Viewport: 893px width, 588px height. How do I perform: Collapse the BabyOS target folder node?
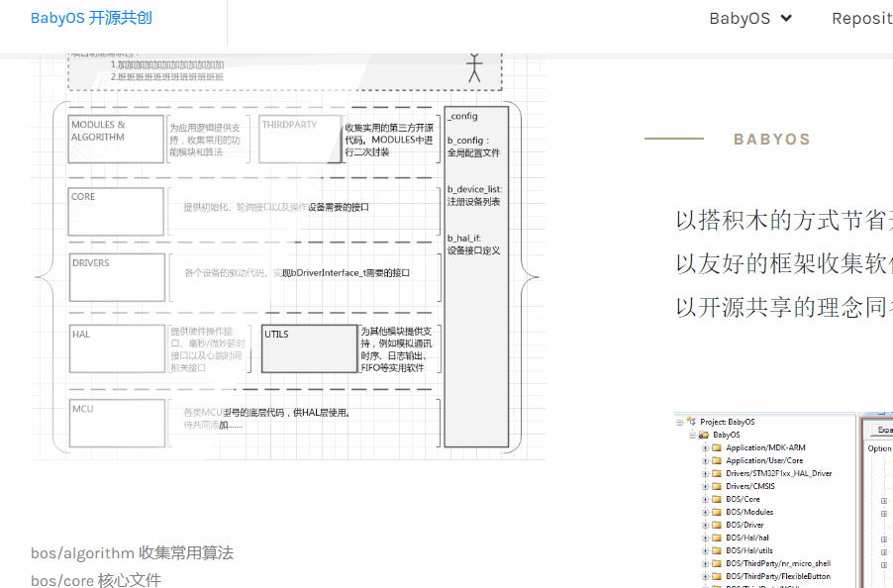(692, 435)
